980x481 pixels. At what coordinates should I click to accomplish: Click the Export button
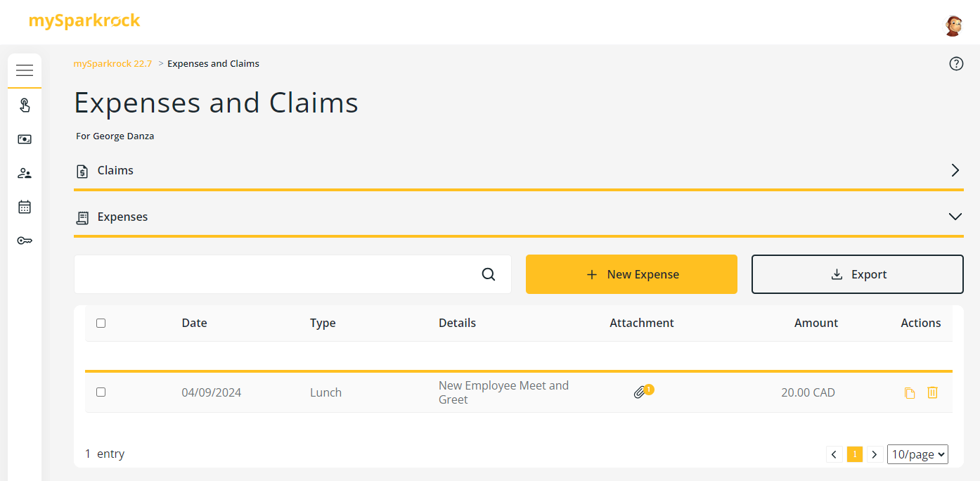[857, 274]
